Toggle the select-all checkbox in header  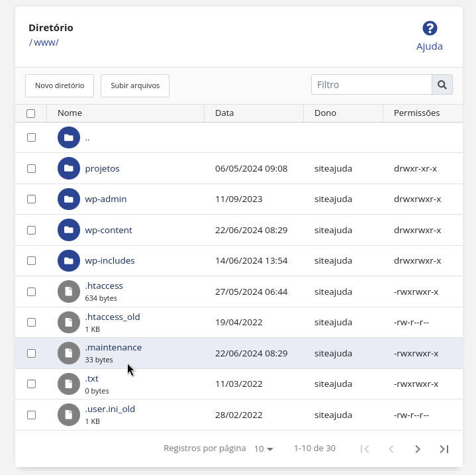coord(30,113)
